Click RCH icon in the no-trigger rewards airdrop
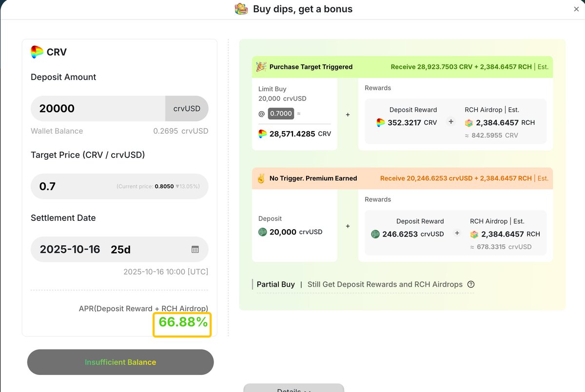Screen dimensions: 585x392 coord(474,234)
